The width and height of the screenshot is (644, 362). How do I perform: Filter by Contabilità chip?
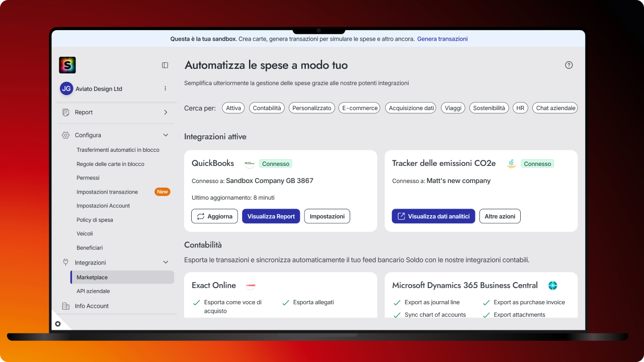coord(267,108)
